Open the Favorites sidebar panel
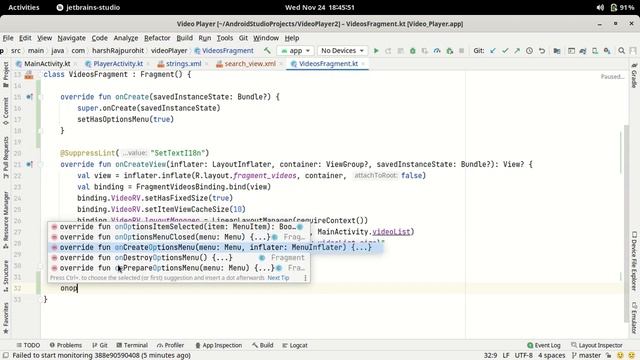 point(6,318)
